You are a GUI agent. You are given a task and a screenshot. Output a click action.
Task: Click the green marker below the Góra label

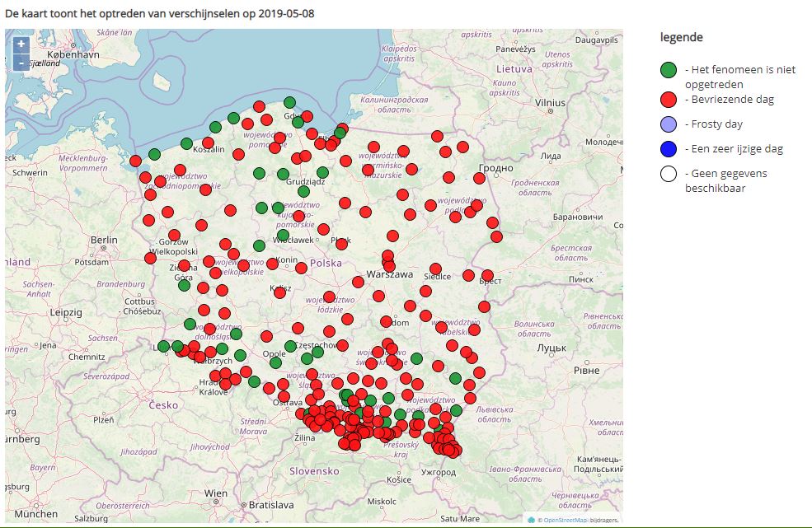point(184,285)
